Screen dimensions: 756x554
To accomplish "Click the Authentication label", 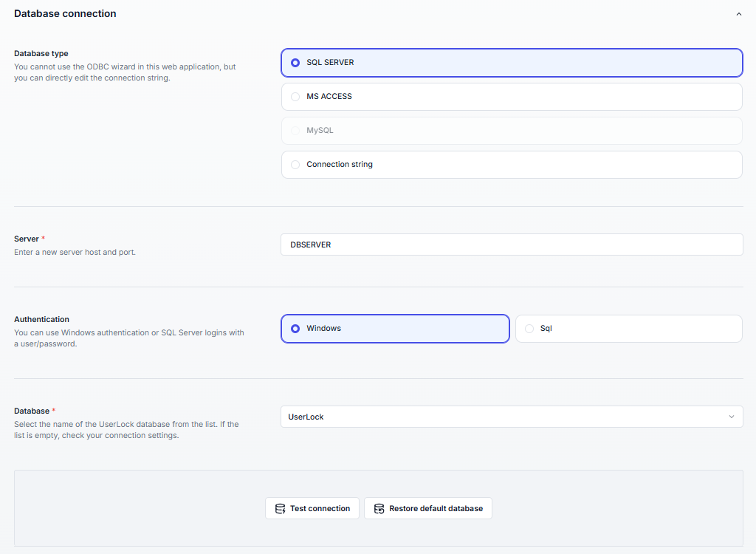I will click(x=42, y=319).
